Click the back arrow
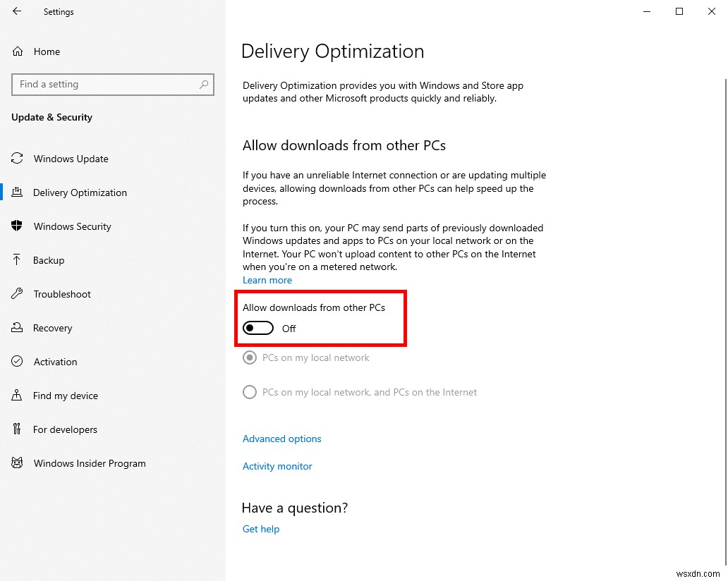The width and height of the screenshot is (728, 581). 16,11
